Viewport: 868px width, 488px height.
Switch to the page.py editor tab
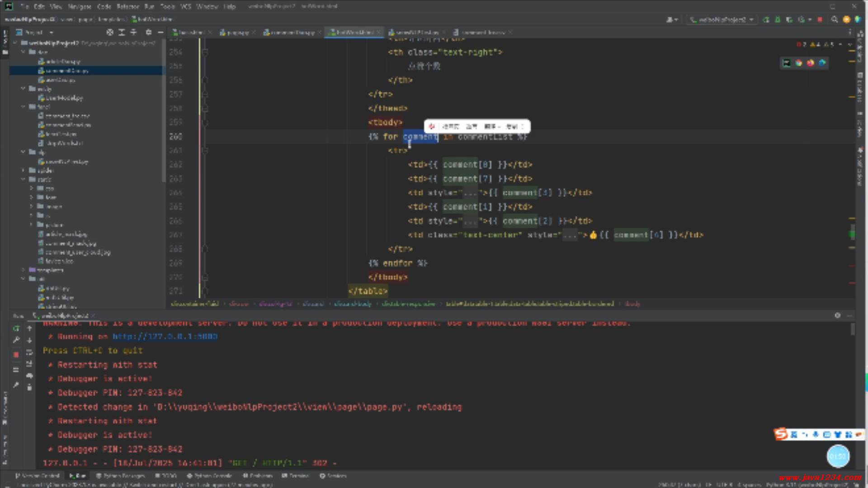coord(235,32)
